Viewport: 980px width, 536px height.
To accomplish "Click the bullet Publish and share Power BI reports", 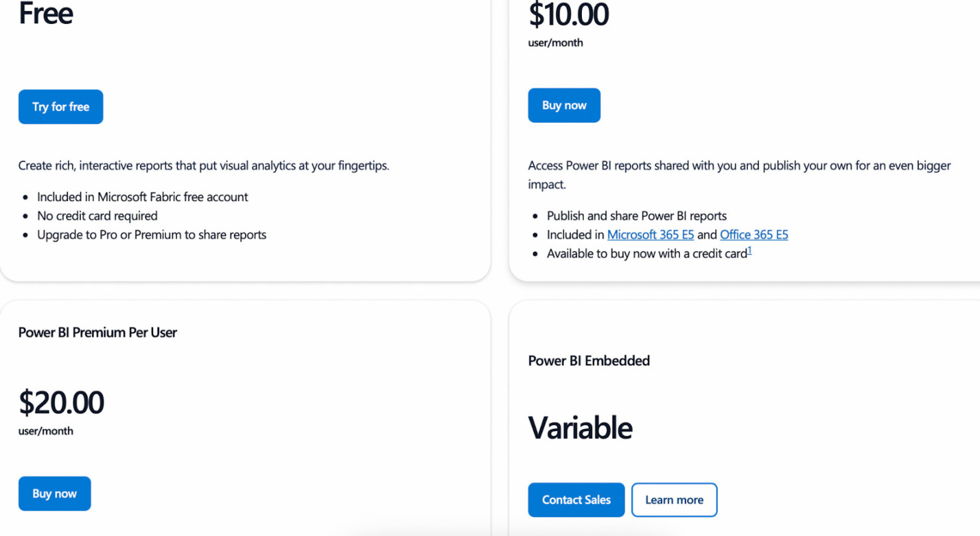I will click(x=637, y=215).
